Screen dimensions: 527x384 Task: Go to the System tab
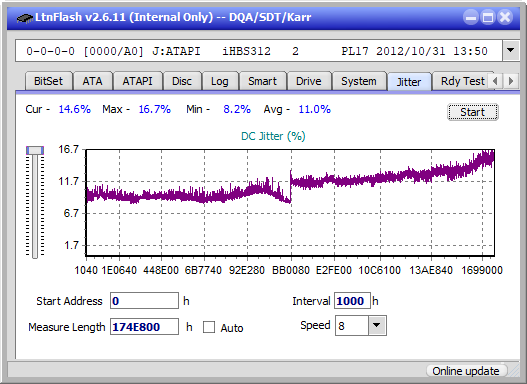tap(359, 81)
